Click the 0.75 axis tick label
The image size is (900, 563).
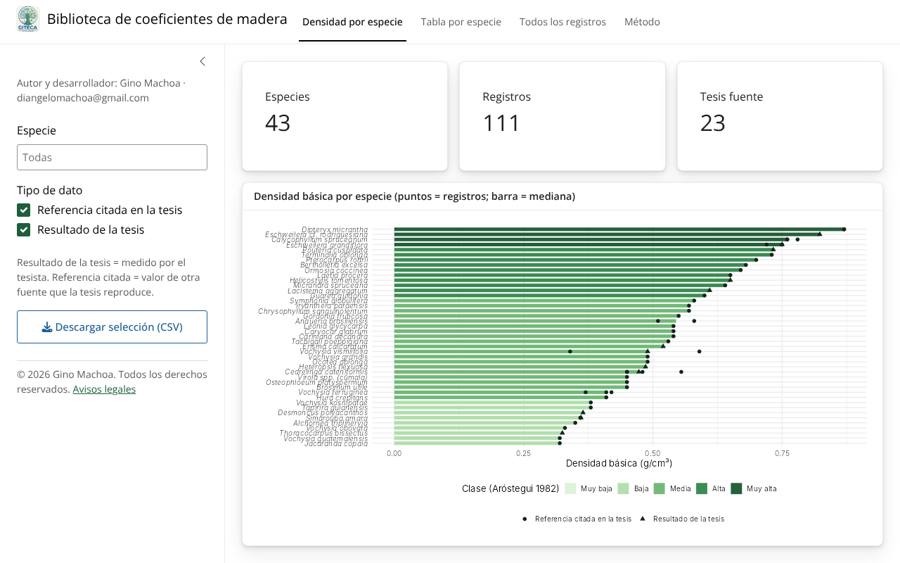[782, 453]
